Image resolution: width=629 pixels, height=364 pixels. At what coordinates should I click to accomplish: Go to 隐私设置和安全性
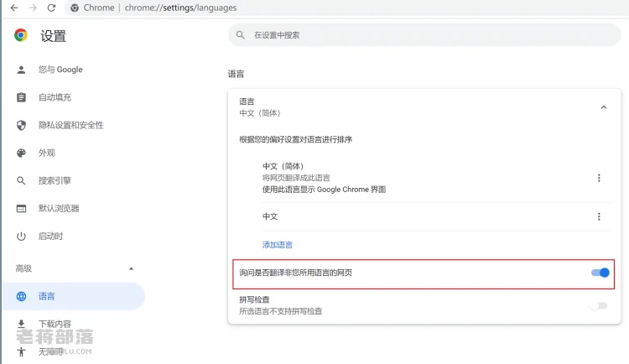click(71, 125)
